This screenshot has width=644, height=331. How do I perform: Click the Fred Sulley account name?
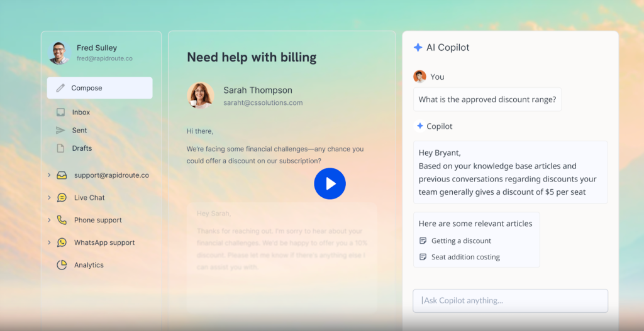[96, 48]
